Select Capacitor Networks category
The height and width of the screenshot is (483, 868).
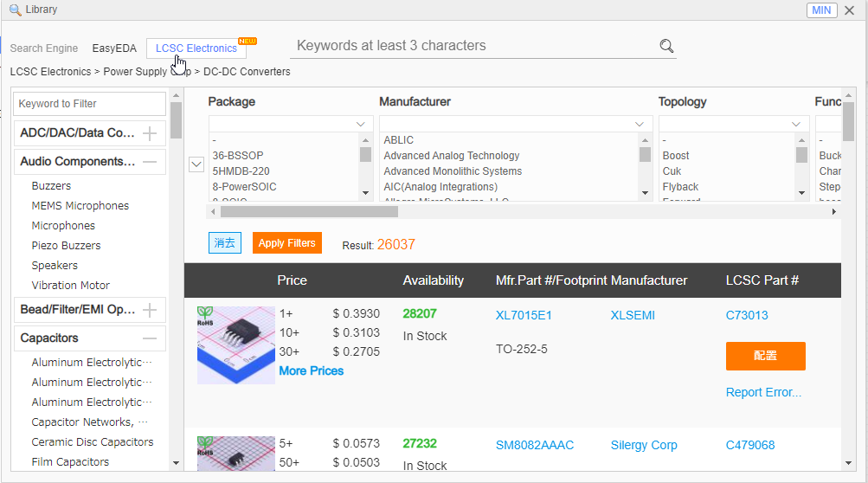point(90,422)
